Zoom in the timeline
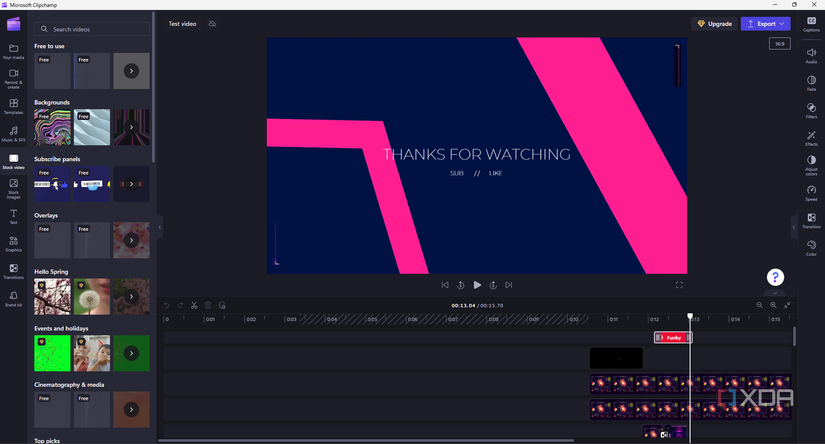Screen dimensions: 825x444 (773, 305)
